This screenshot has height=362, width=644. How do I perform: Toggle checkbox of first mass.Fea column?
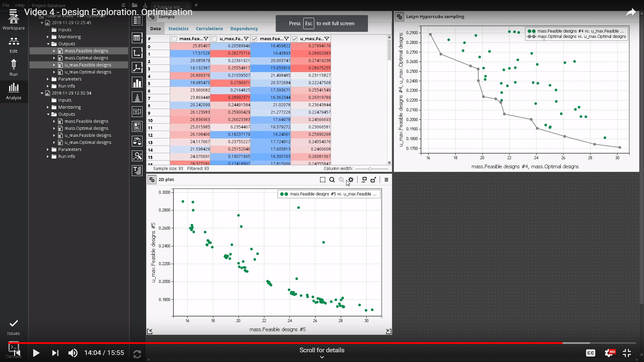tap(174, 39)
